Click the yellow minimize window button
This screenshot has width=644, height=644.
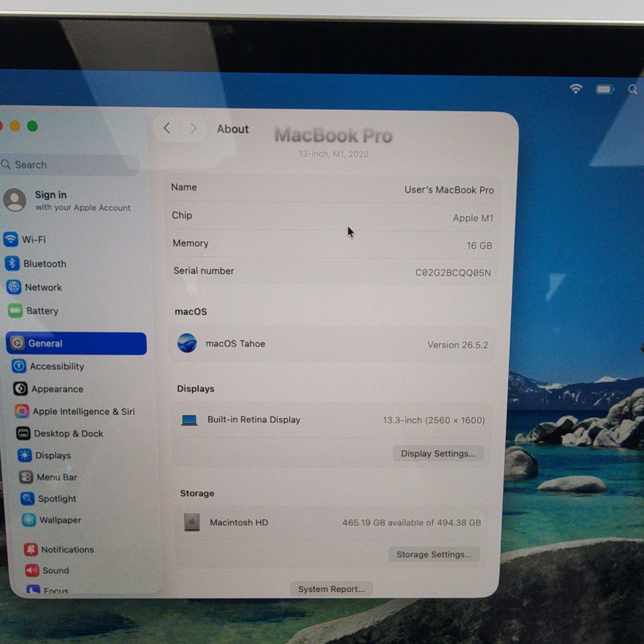(x=15, y=126)
